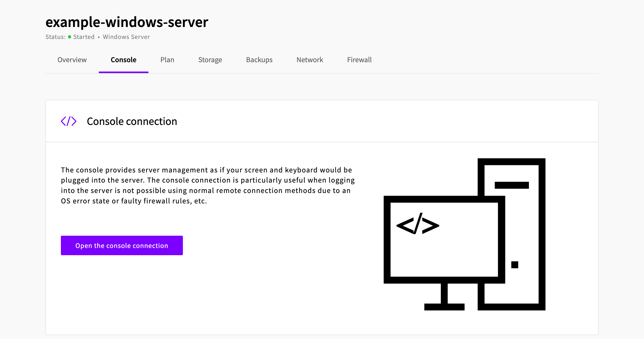The image size is (644, 339).
Task: Click the purple code brackets icon
Action: (x=69, y=121)
